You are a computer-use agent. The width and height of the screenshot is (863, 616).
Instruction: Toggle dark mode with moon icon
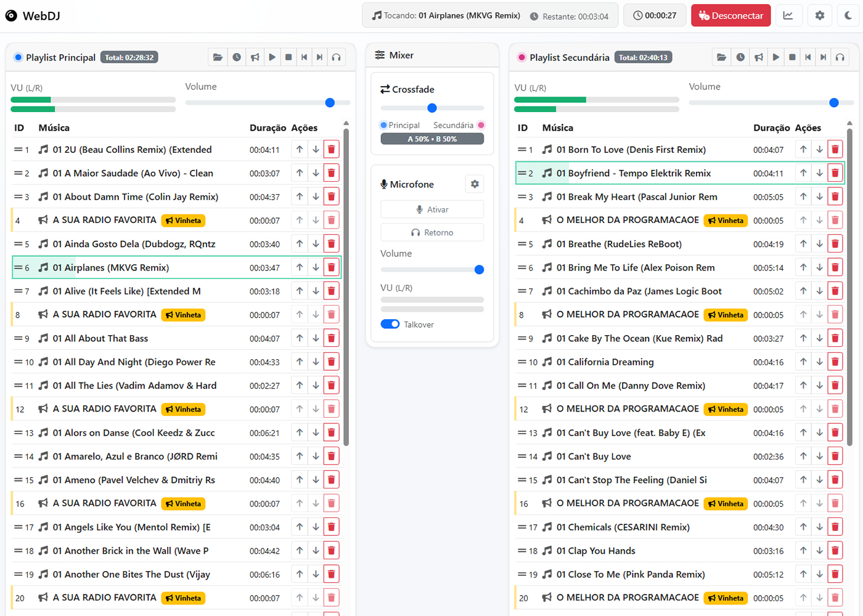pyautogui.click(x=848, y=15)
